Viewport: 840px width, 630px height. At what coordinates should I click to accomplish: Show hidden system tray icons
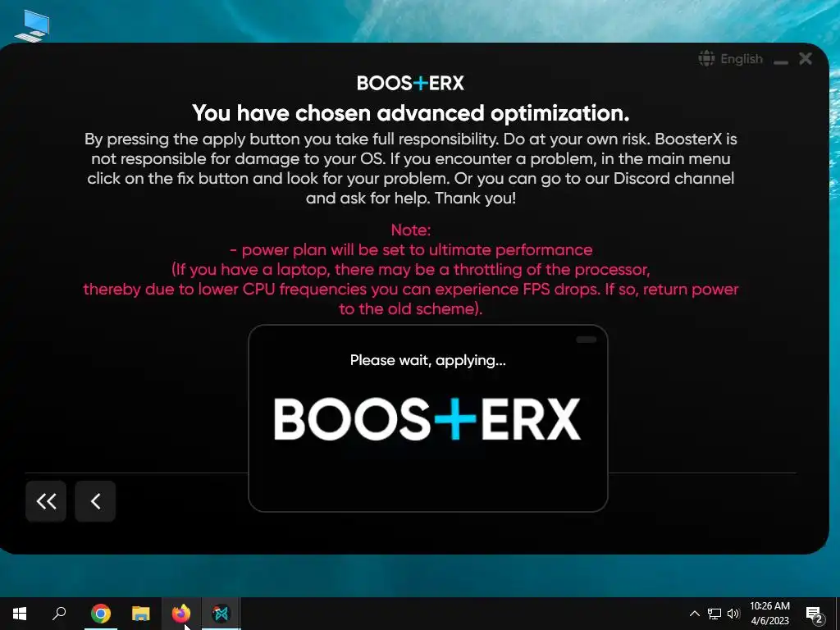pos(694,614)
